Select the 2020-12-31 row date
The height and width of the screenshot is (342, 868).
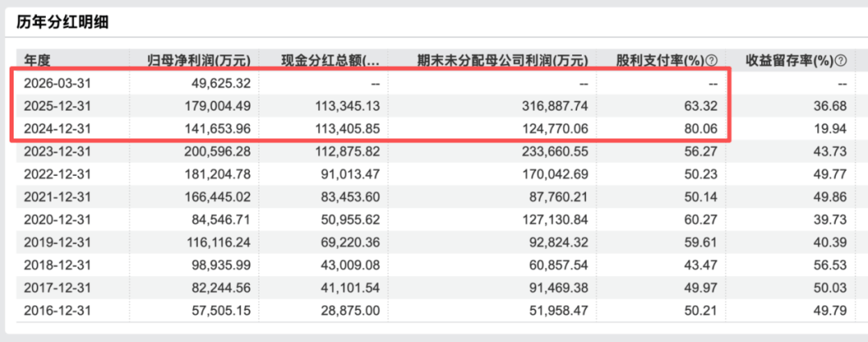58,220
